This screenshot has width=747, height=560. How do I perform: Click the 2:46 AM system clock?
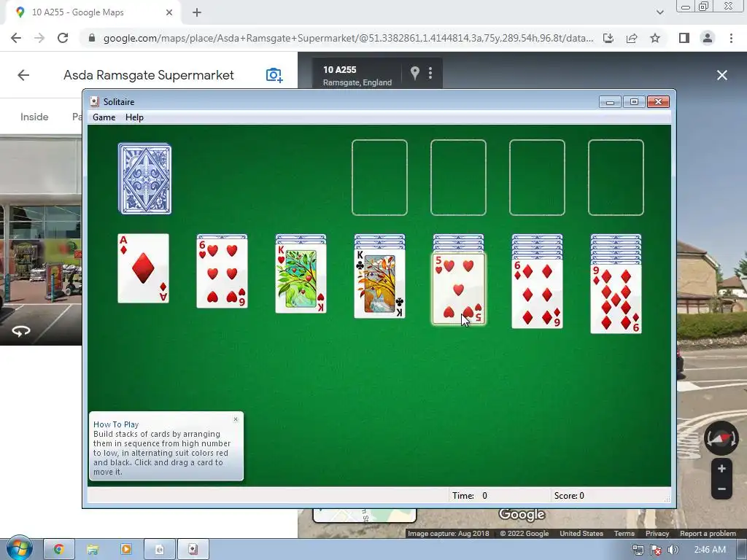[x=710, y=550]
